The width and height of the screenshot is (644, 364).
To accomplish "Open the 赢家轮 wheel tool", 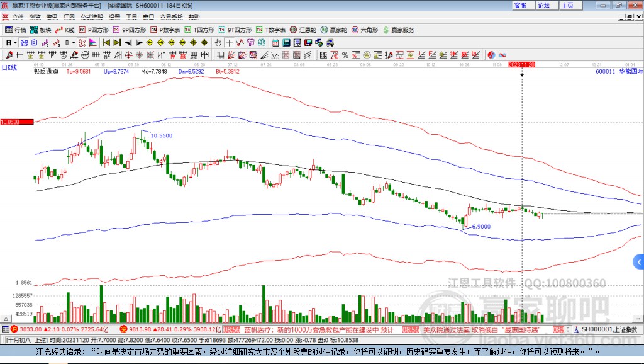I will pyautogui.click(x=334, y=30).
